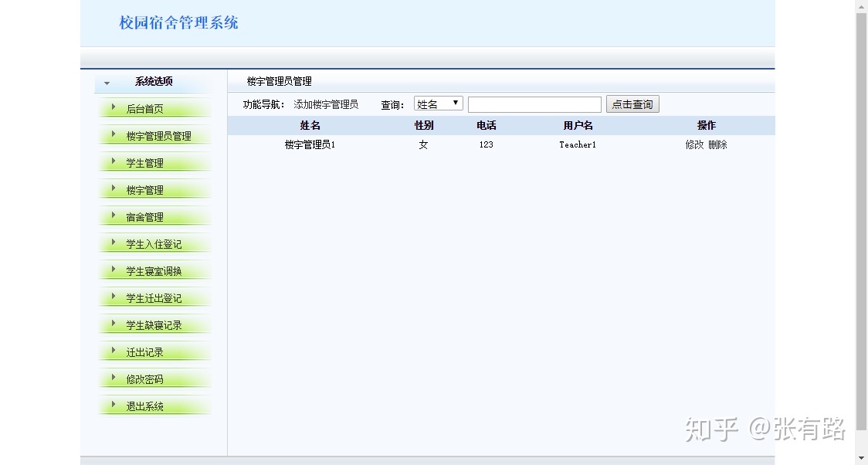Click the 性别 column header
Viewport: 868px width, 465px height.
coord(424,126)
